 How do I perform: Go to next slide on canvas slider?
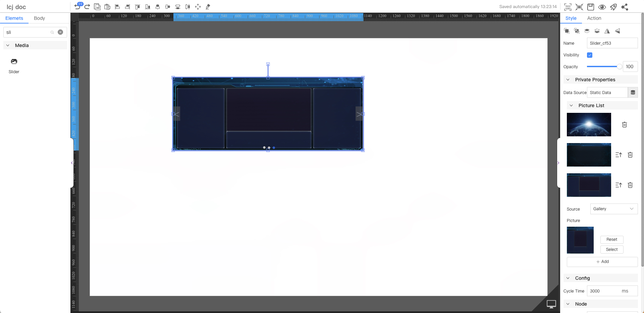pos(359,114)
